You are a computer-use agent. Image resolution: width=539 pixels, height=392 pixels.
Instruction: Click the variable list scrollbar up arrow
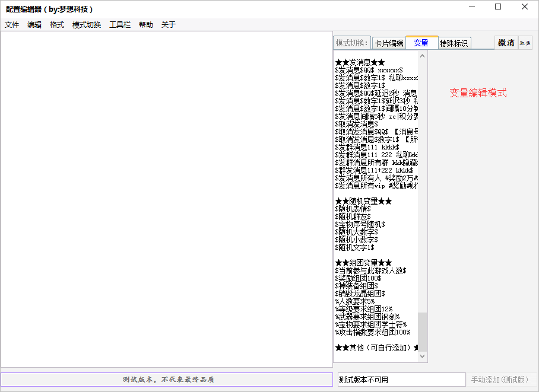tap(422, 55)
